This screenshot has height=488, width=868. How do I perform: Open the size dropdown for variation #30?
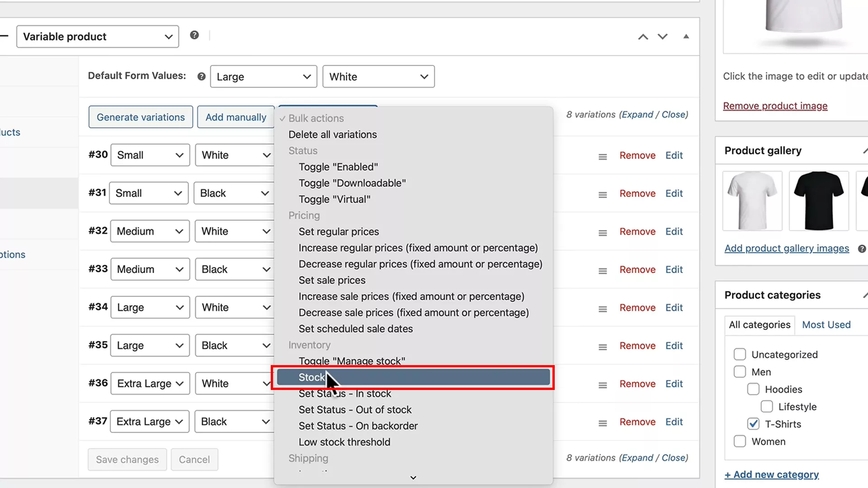pos(150,155)
